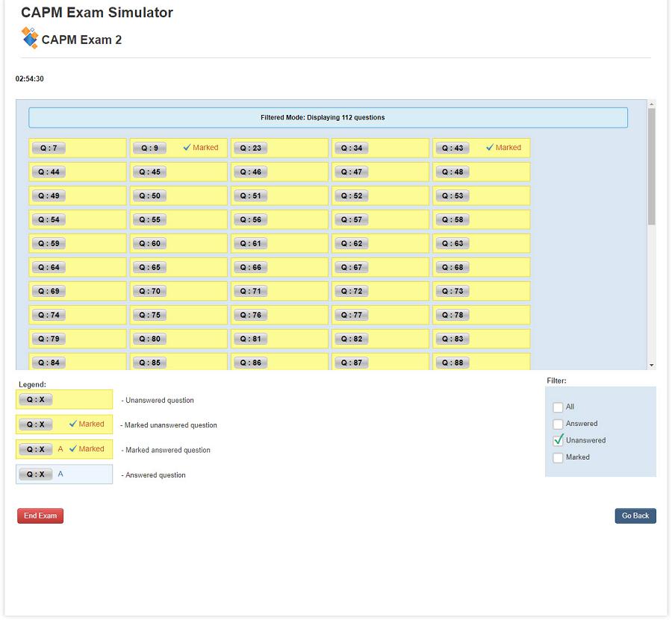Click the Filtered Mode information banner
The image size is (672, 620).
click(328, 118)
